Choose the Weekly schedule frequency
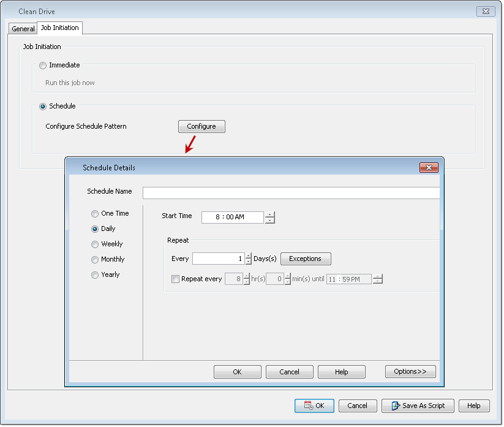504x427 pixels. (95, 244)
